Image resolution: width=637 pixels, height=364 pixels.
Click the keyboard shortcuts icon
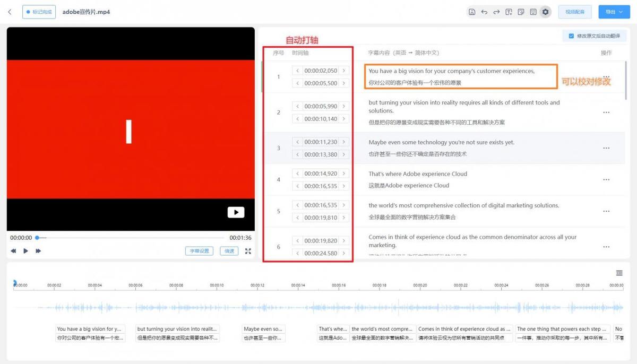[x=533, y=12]
